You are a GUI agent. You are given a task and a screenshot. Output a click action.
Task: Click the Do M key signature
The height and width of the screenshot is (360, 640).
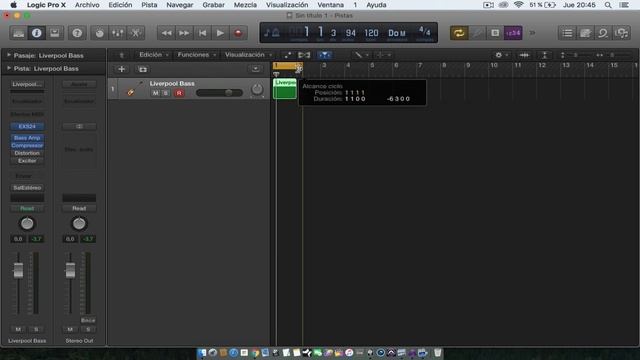(x=397, y=33)
